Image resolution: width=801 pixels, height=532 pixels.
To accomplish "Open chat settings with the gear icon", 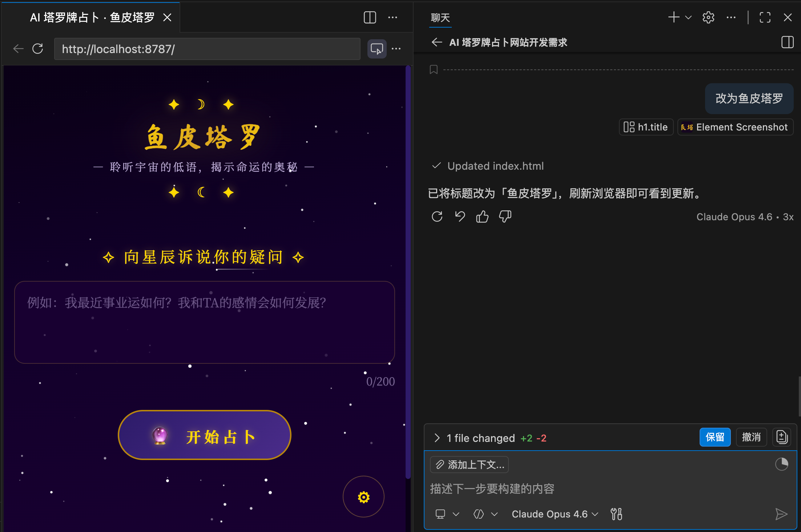I will pyautogui.click(x=708, y=17).
